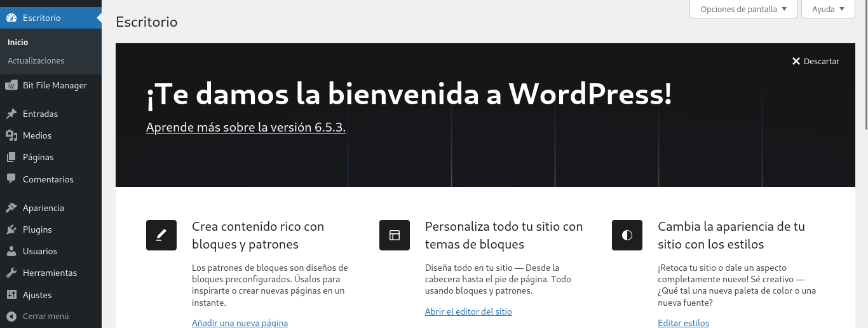Click the Apariencia paintbrush icon
The width and height of the screenshot is (868, 328).
tap(11, 208)
